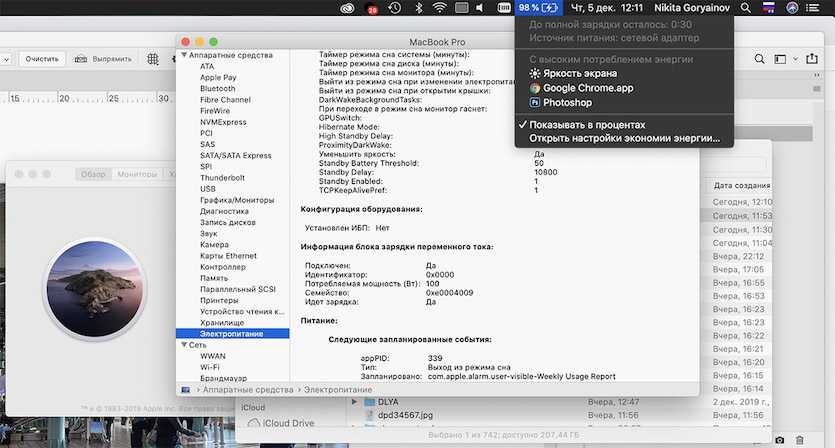Select 'Графика/Мониторы' in sidebar list
835x448 pixels.
238,200
